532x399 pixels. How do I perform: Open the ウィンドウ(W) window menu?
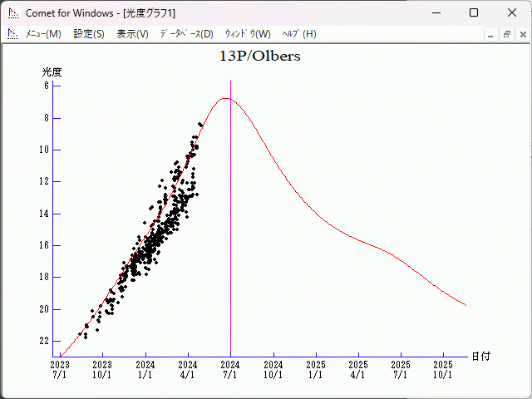pos(247,34)
